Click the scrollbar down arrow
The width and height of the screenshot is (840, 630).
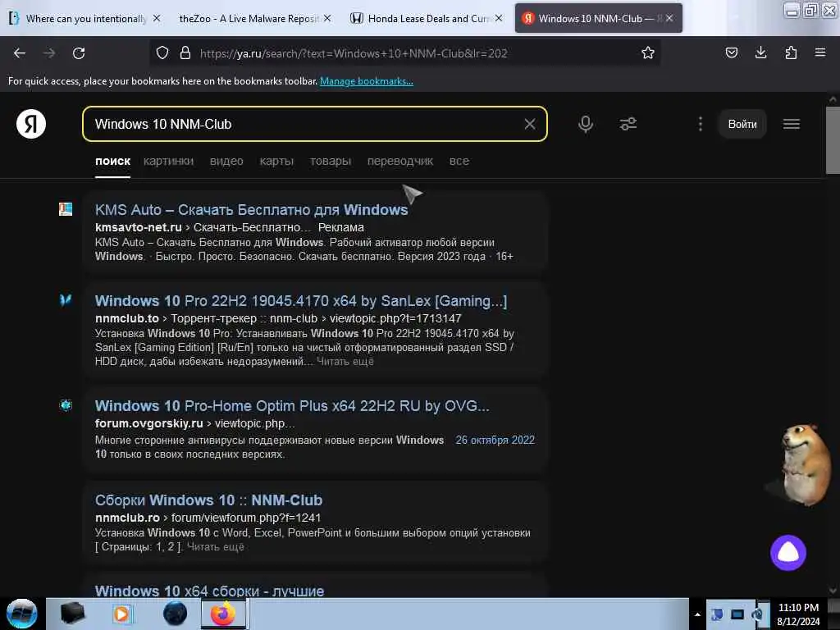point(833,591)
